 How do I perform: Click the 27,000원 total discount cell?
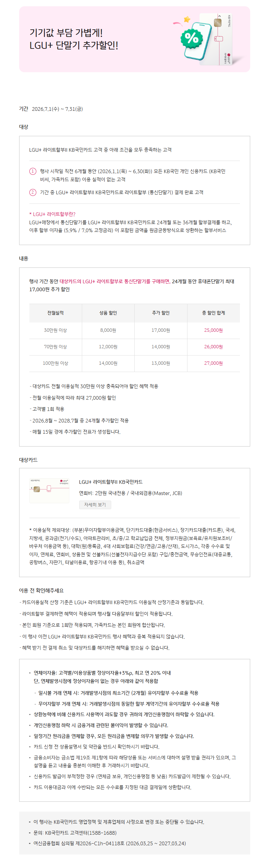pos(214,363)
